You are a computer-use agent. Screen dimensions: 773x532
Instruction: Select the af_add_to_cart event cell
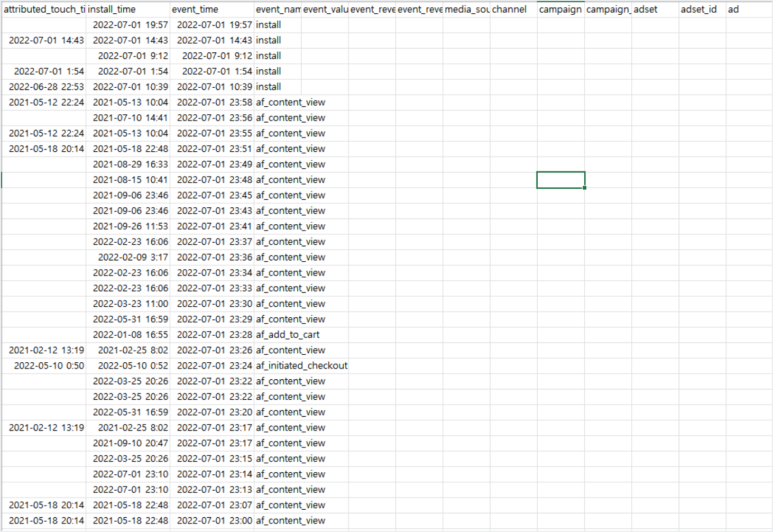(x=288, y=335)
